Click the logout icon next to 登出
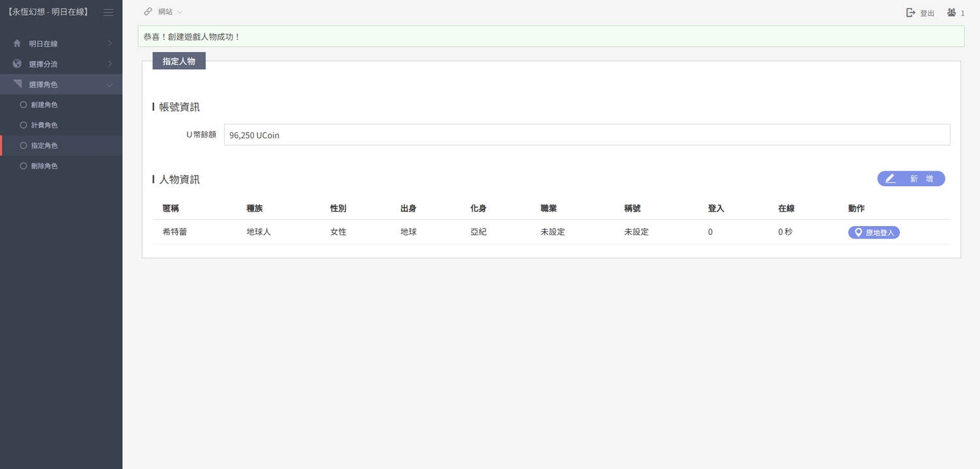The width and height of the screenshot is (980, 469). coord(911,12)
